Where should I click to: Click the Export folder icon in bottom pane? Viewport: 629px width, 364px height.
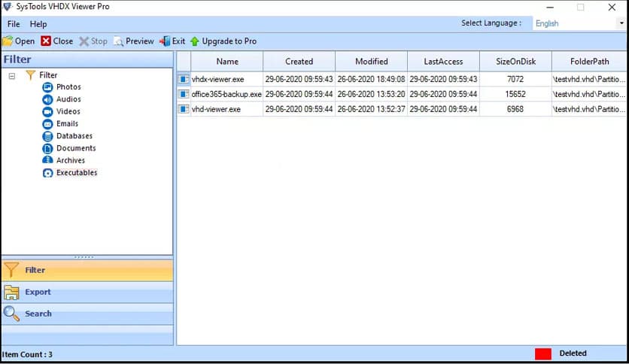(x=11, y=293)
